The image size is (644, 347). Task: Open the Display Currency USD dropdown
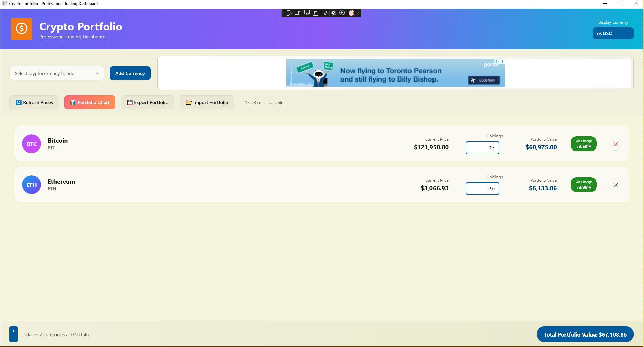click(x=613, y=33)
